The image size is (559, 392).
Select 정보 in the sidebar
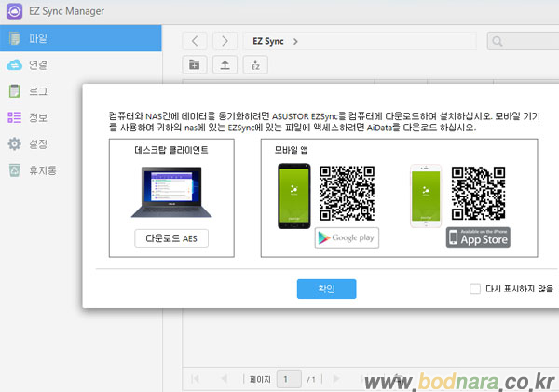[37, 117]
